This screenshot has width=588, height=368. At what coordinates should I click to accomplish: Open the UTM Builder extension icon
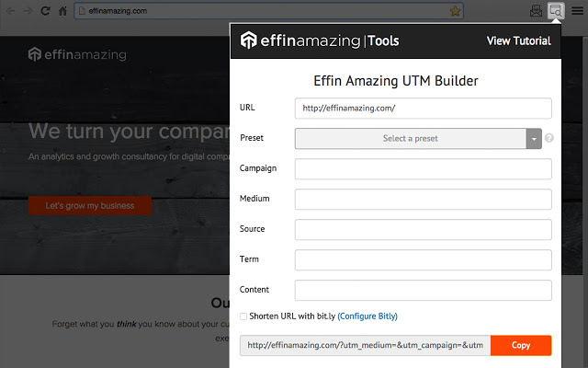[555, 10]
